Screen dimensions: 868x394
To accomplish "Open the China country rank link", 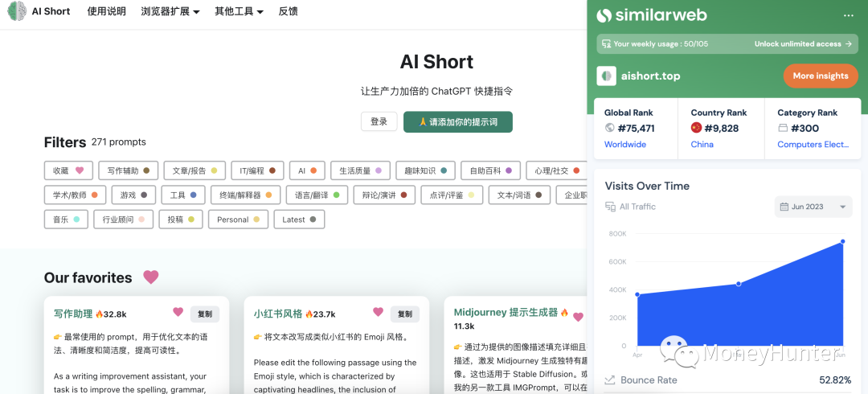I will click(702, 144).
